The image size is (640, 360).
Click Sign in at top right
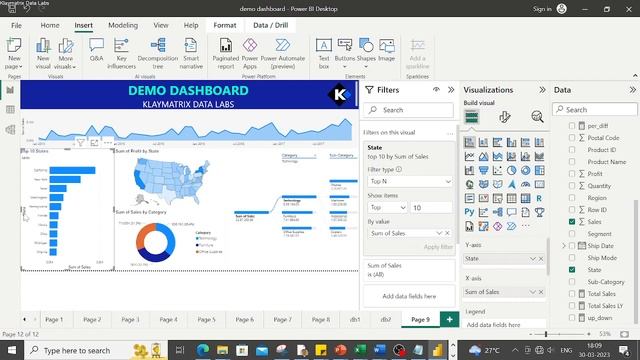coord(542,9)
